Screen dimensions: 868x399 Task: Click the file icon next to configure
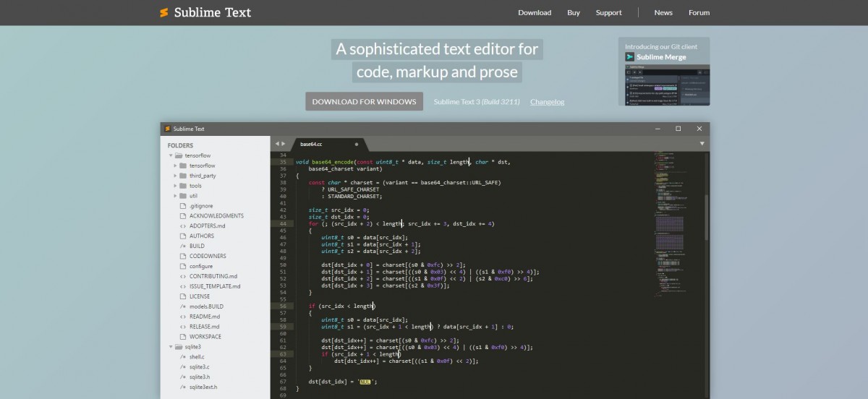[x=183, y=266]
